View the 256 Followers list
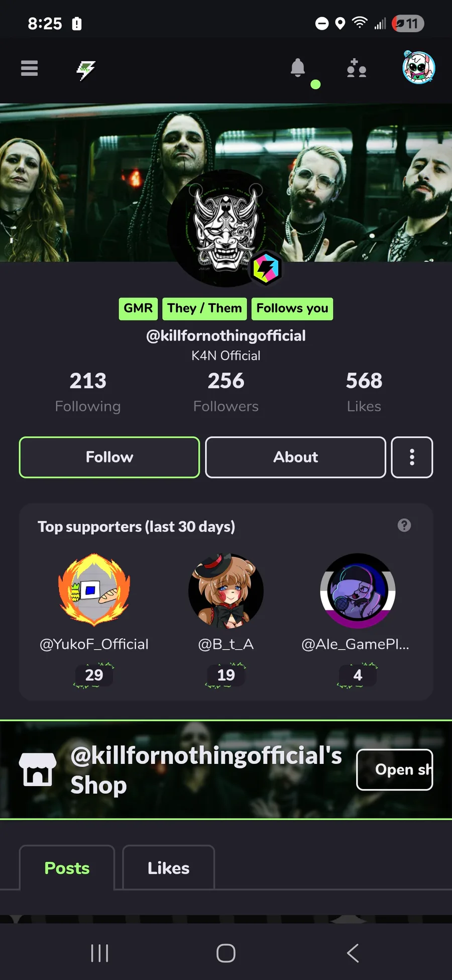452x980 pixels. tap(226, 392)
